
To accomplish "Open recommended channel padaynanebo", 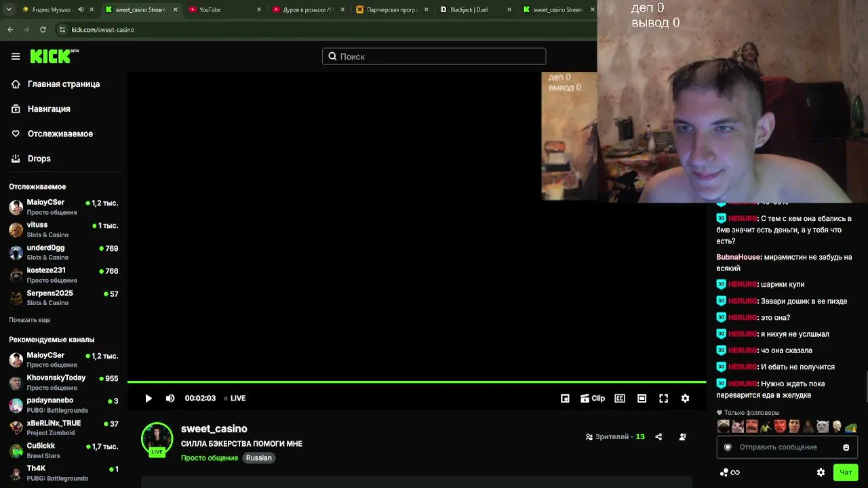I will tap(63, 405).
